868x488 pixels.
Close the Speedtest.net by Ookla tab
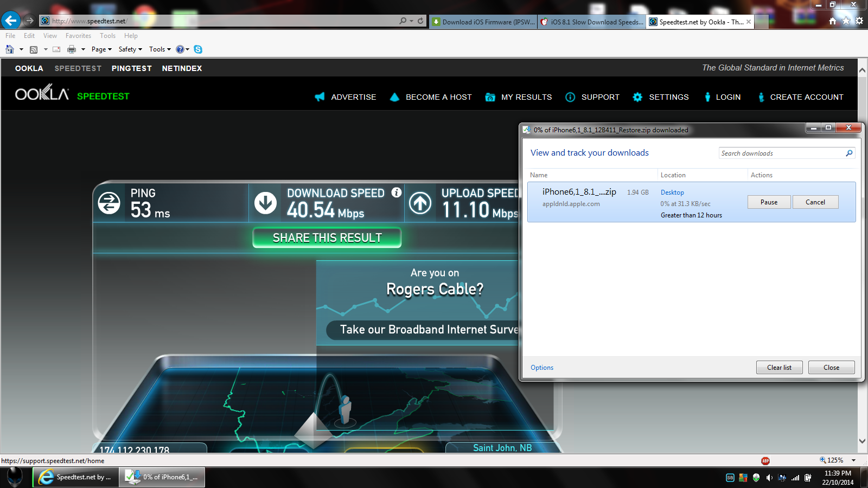point(749,22)
